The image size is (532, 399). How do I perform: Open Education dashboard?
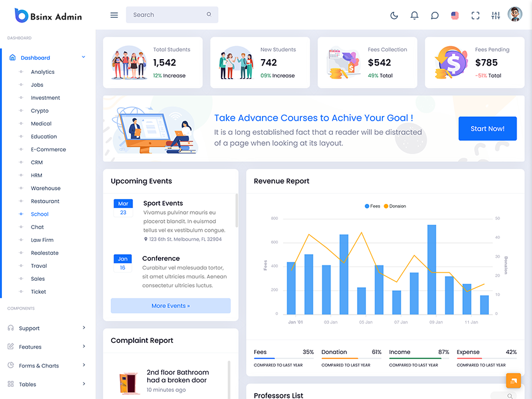click(x=44, y=137)
